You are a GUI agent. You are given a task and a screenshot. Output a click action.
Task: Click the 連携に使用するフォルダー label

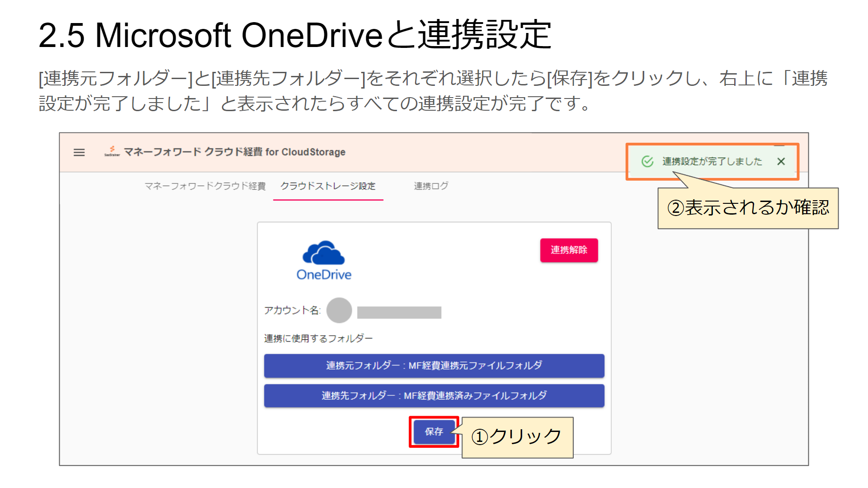pos(318,338)
